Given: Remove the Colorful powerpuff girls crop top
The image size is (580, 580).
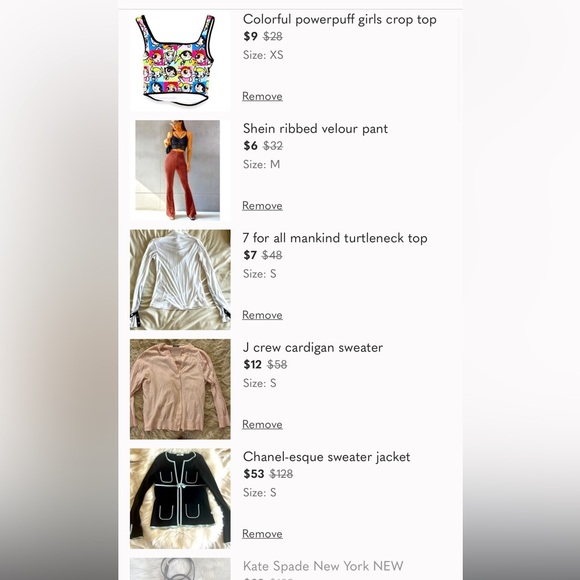Looking at the screenshot, I should [262, 96].
